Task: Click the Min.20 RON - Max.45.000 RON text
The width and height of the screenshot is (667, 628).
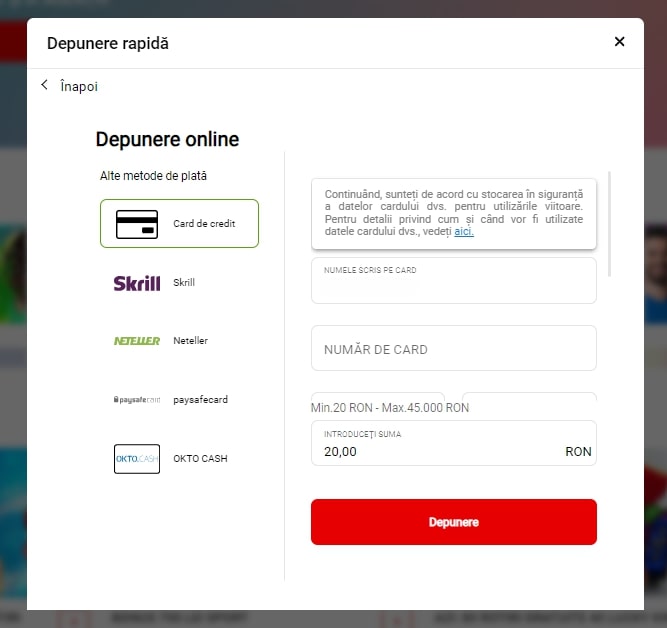Action: 390,408
